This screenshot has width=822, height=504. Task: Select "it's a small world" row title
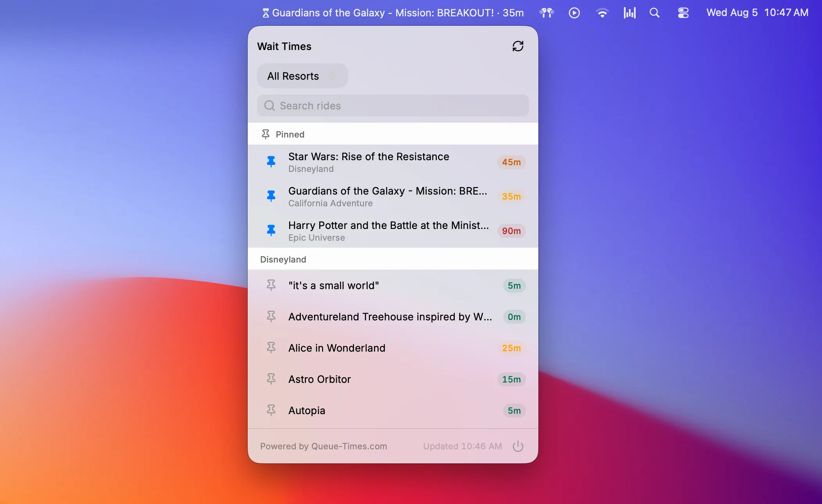[x=334, y=286]
